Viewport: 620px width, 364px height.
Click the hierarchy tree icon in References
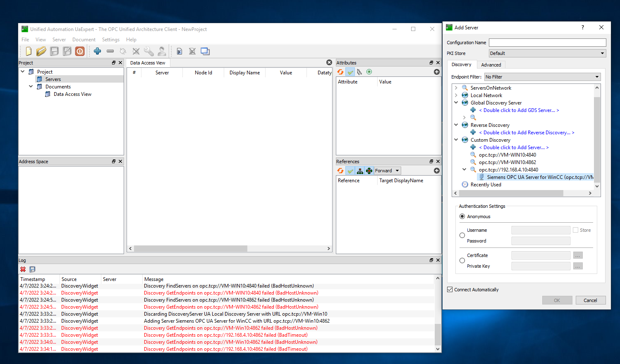point(360,171)
